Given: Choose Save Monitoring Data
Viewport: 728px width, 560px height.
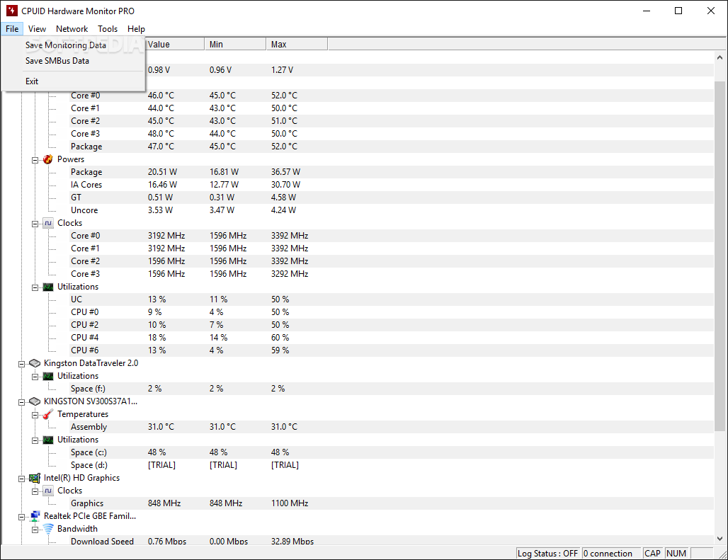Looking at the screenshot, I should pos(74,45).
